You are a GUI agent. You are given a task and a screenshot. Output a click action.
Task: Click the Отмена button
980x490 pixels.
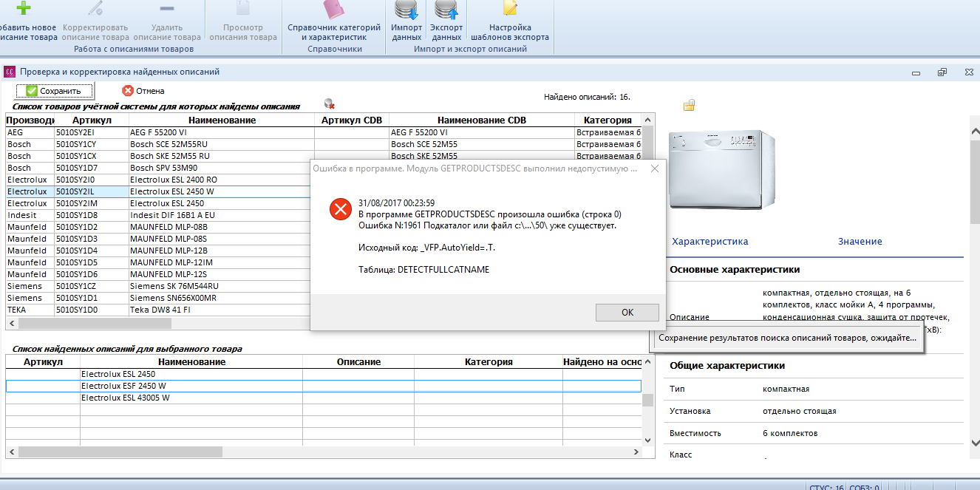point(143,91)
